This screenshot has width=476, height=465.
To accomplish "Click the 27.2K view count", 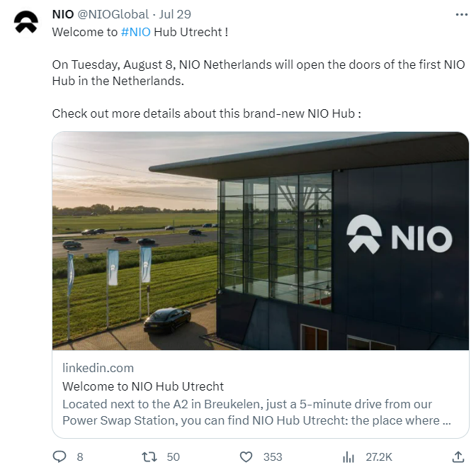I will (380, 456).
